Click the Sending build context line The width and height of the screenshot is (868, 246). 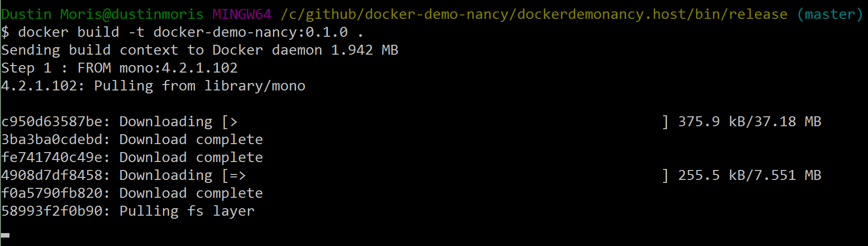click(200, 50)
